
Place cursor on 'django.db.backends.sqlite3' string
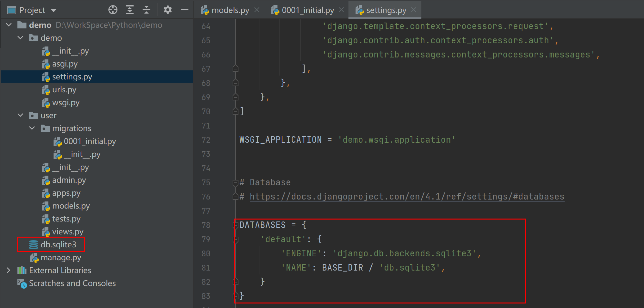click(x=404, y=253)
